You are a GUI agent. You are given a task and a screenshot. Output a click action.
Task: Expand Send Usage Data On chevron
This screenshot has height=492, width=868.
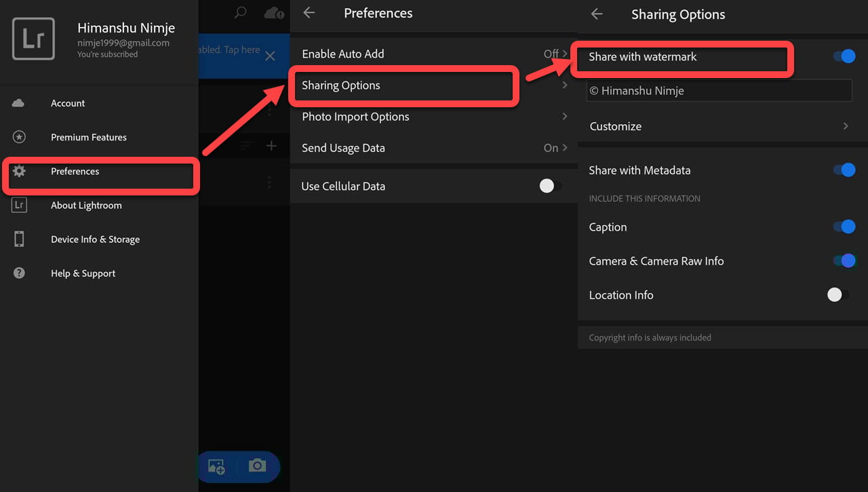click(x=564, y=147)
